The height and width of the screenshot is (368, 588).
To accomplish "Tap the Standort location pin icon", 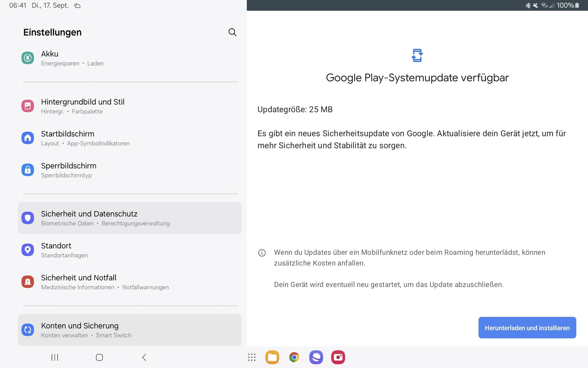I will [x=28, y=250].
